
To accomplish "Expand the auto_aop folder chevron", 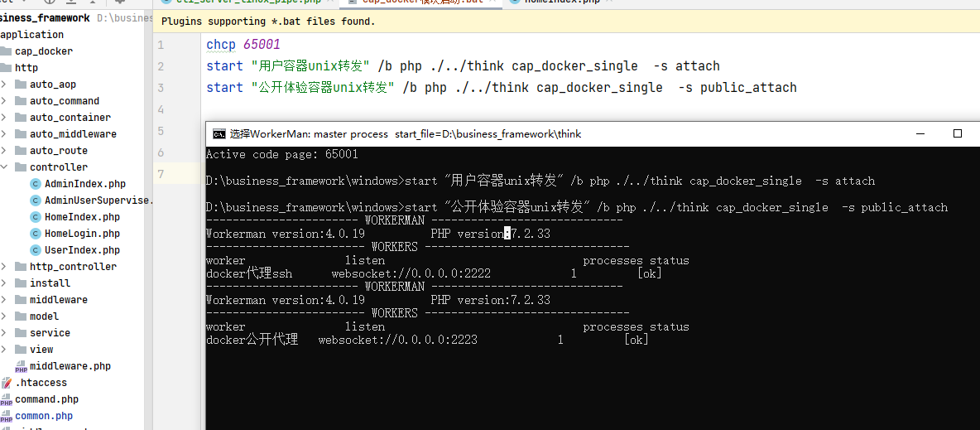I will click(4, 85).
